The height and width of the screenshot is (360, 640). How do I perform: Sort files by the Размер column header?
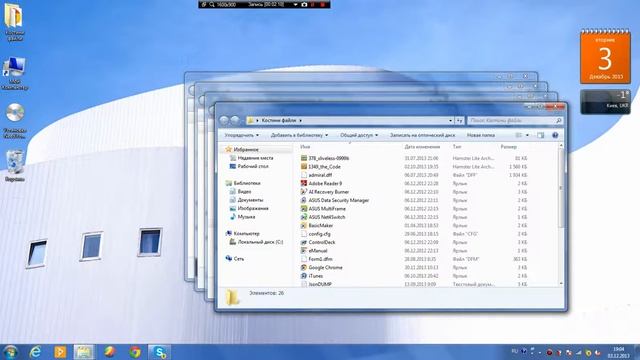pos(509,147)
